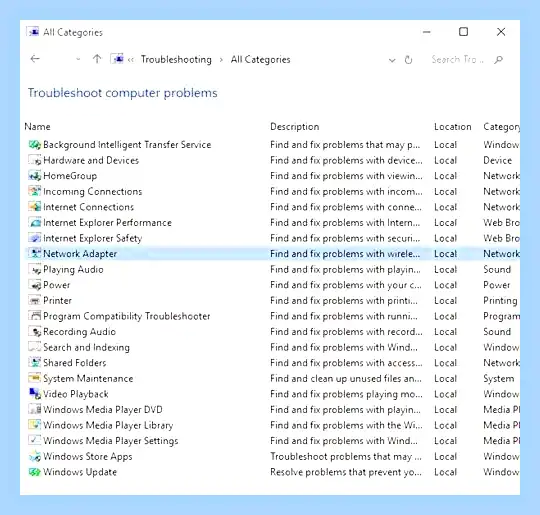Screen dimensions: 540x515
Task: Click 'Find and clean up unused files an...' description
Action: pyautogui.click(x=346, y=379)
